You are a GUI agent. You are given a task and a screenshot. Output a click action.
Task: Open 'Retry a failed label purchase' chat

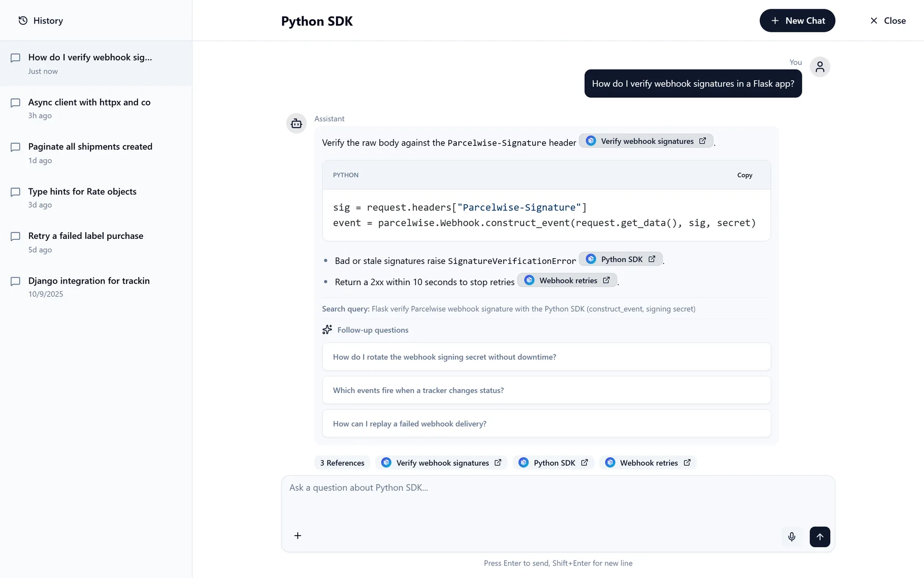pyautogui.click(x=96, y=242)
